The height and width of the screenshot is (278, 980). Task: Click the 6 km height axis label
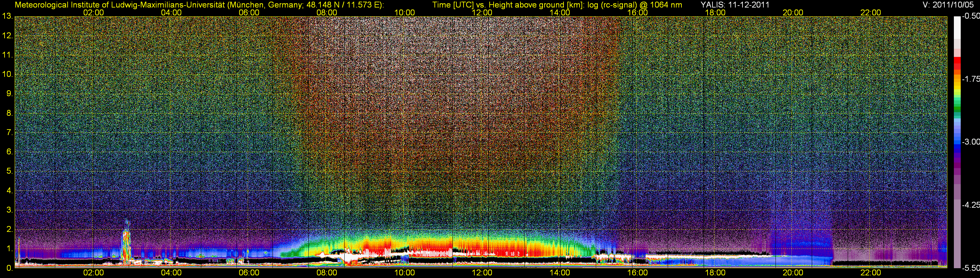[9, 151]
